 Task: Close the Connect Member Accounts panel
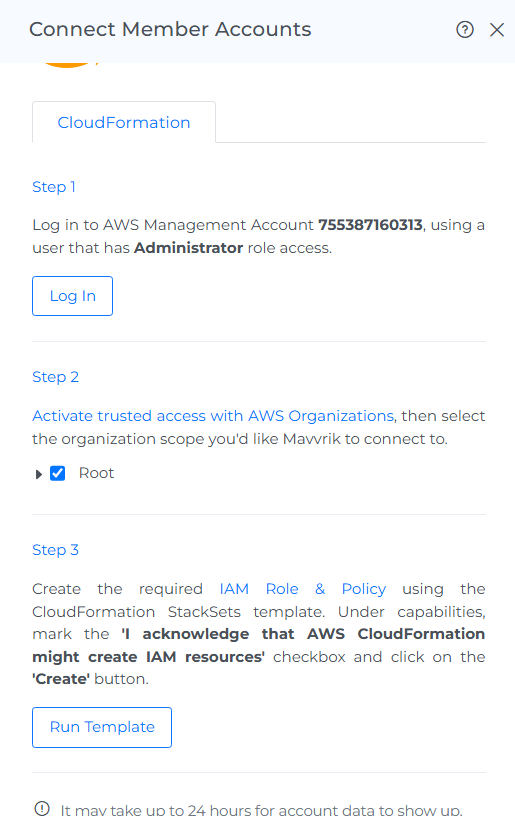pos(497,30)
